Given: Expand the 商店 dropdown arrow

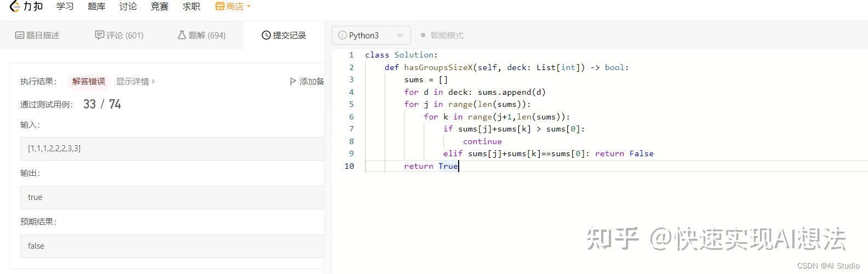Looking at the screenshot, I should pos(249,7).
